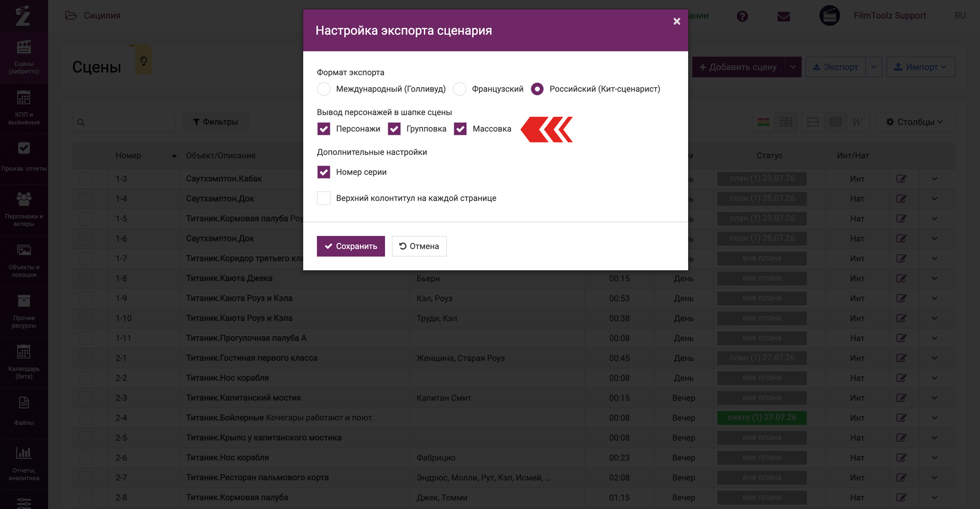Click the FilmToolz Z logo
Viewport: 980px width, 509px height.
point(23,16)
